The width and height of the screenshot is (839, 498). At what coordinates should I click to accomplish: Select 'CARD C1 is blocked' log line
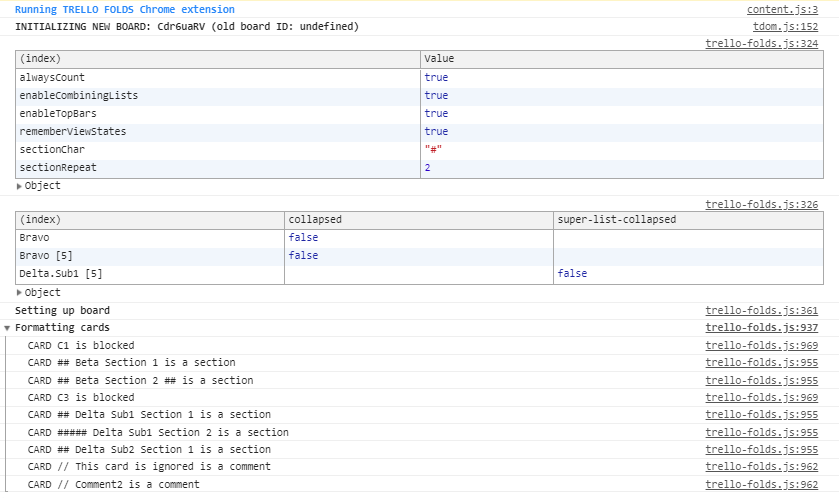[x=81, y=346]
